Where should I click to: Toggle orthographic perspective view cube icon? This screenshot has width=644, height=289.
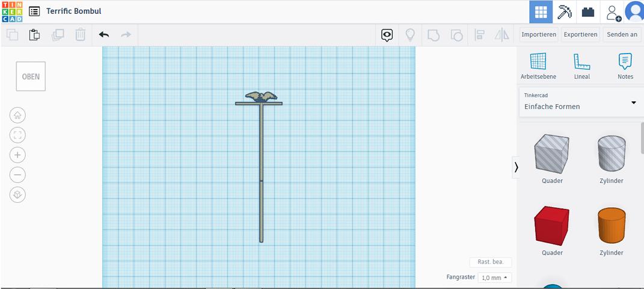point(18,194)
